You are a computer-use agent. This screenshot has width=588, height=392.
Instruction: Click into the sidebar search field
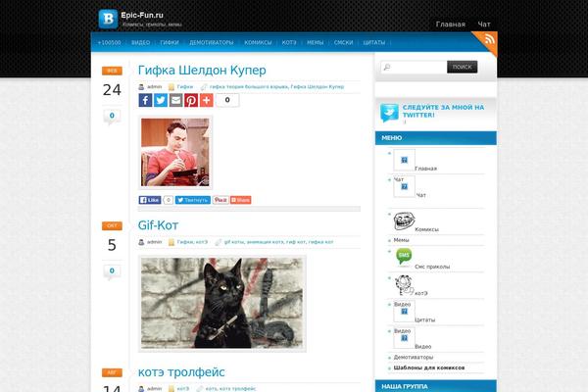[x=414, y=68]
